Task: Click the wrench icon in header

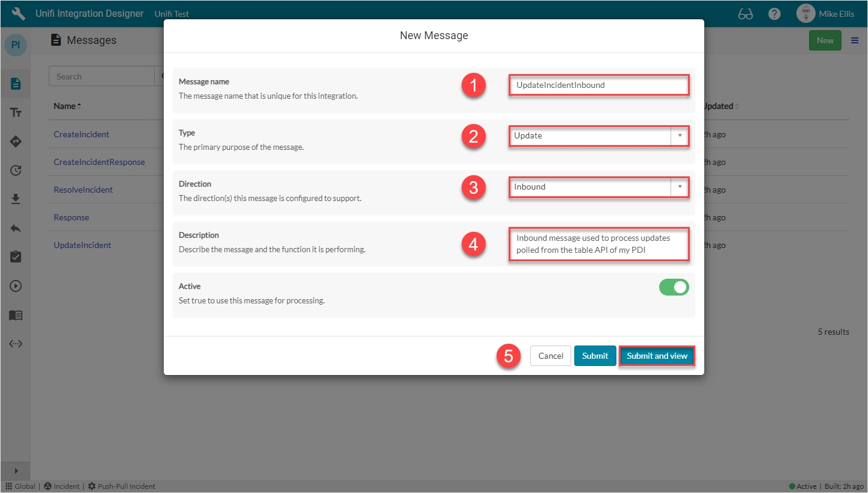Action: click(x=19, y=13)
